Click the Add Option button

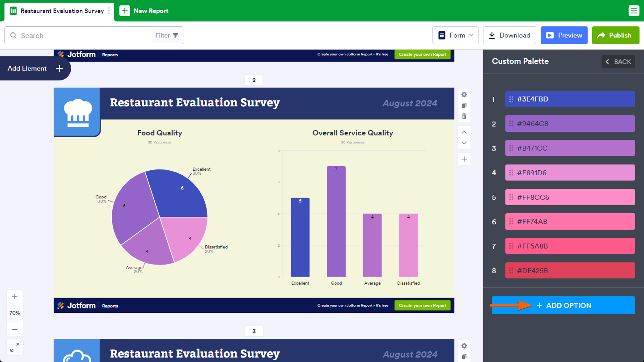(563, 305)
